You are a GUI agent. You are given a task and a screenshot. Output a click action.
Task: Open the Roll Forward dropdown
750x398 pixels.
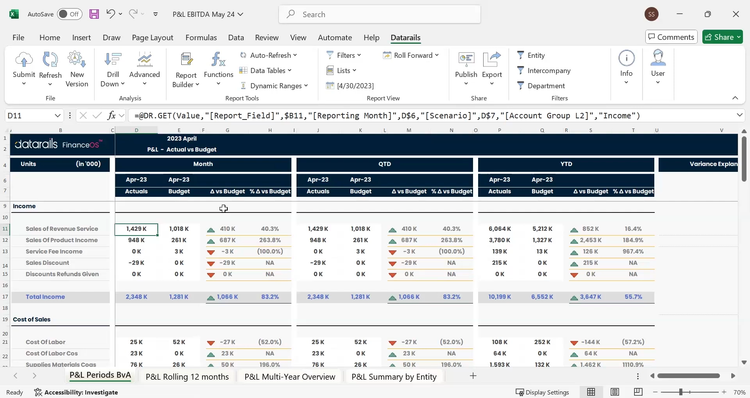point(411,55)
